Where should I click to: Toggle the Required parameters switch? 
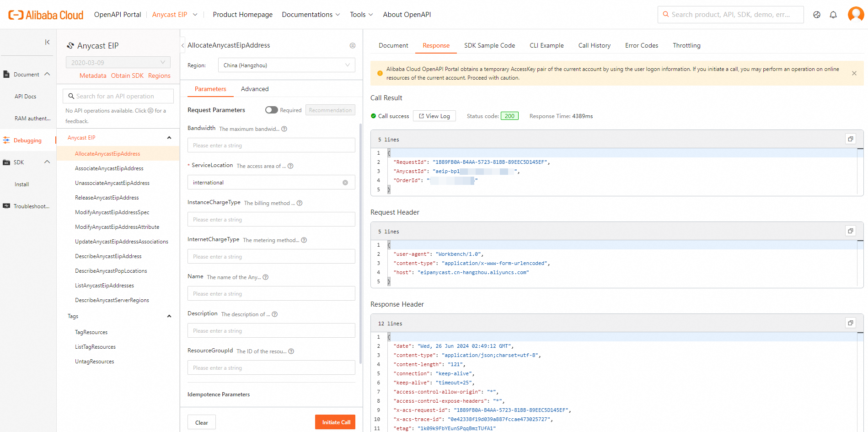272,110
